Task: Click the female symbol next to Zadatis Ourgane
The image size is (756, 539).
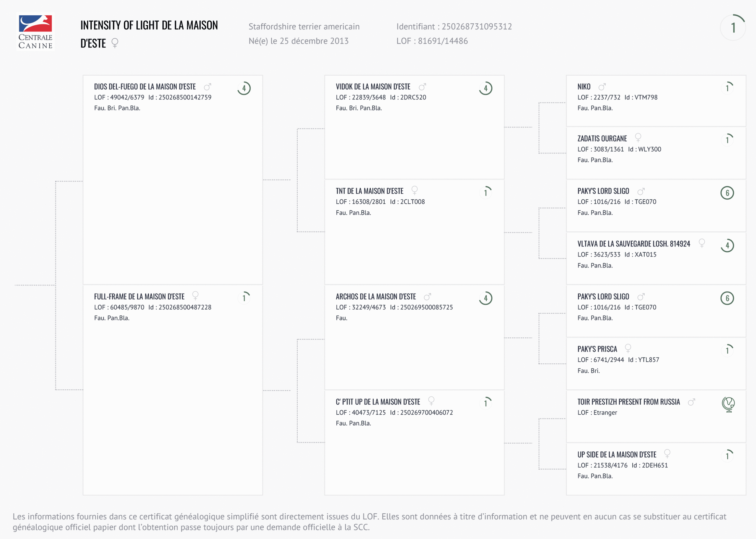Action: click(x=638, y=138)
